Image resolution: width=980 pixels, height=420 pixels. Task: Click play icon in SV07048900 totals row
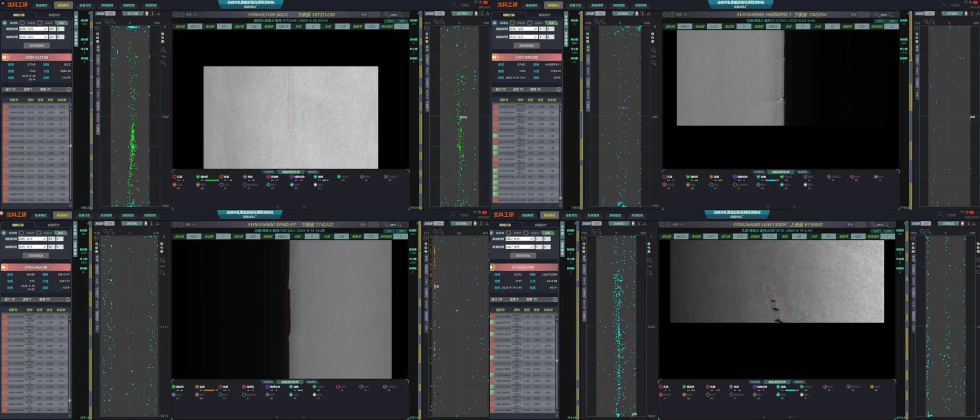point(559,89)
